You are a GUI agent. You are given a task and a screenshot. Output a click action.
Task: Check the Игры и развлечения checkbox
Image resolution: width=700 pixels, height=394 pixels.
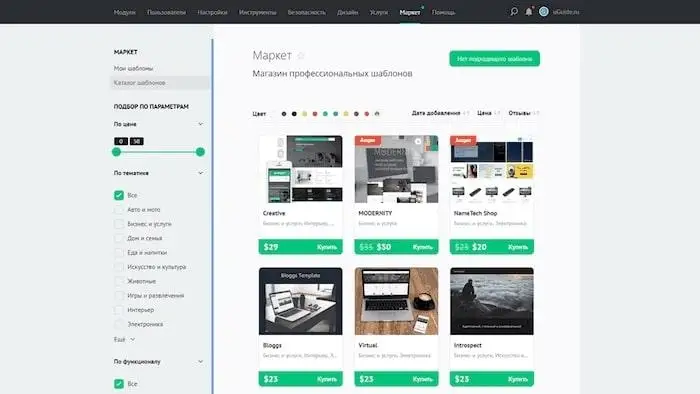[119, 295]
